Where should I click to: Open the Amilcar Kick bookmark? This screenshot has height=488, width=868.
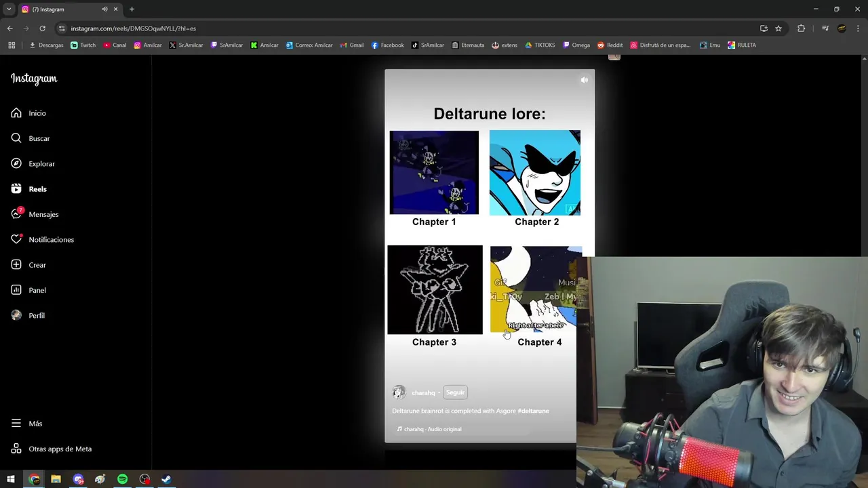click(264, 45)
